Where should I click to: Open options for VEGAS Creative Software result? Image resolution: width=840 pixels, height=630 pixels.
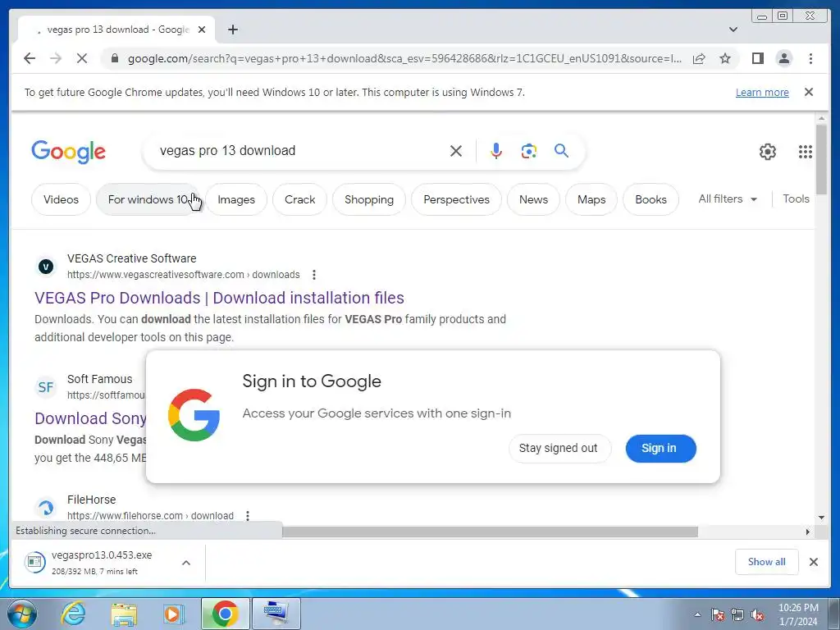pyautogui.click(x=314, y=275)
